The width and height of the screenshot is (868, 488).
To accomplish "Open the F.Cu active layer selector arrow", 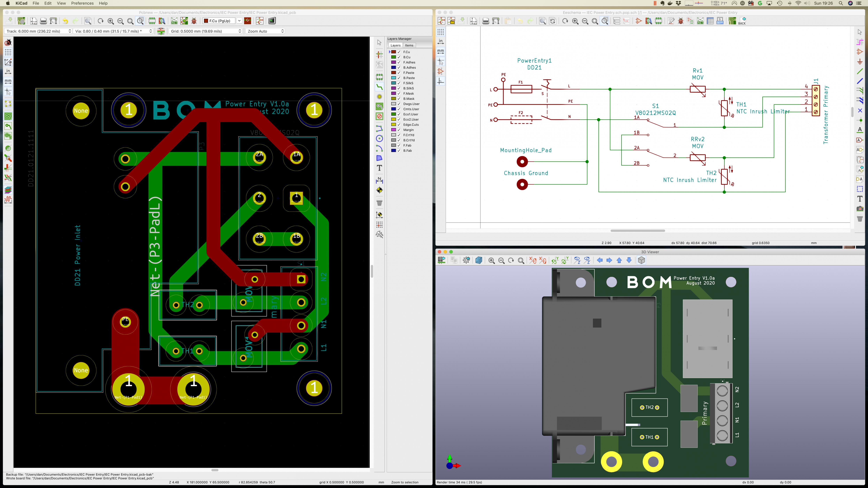I will pos(239,21).
